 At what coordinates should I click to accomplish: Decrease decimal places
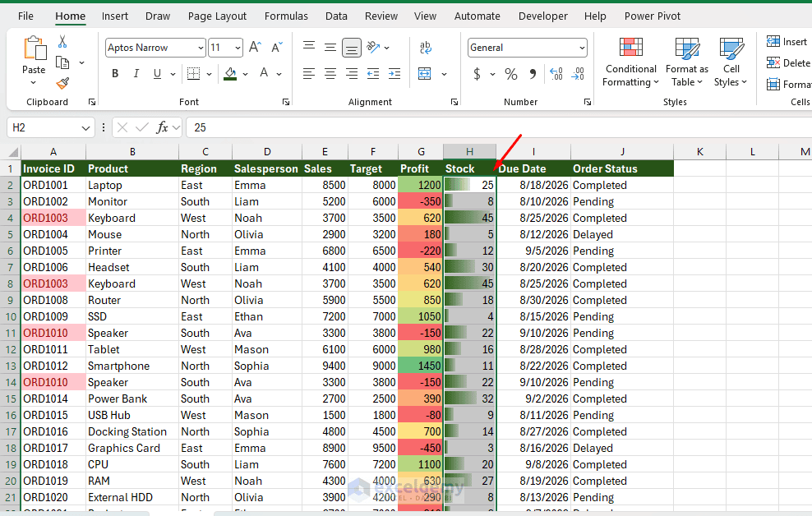pos(578,74)
